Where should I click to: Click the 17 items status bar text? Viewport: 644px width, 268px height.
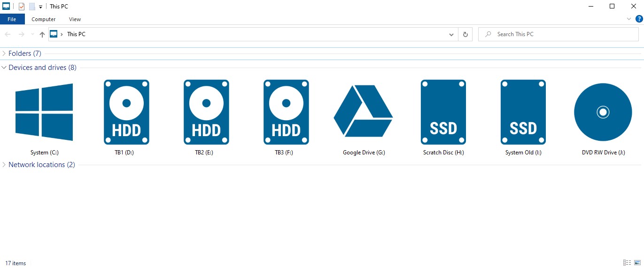pos(16,263)
